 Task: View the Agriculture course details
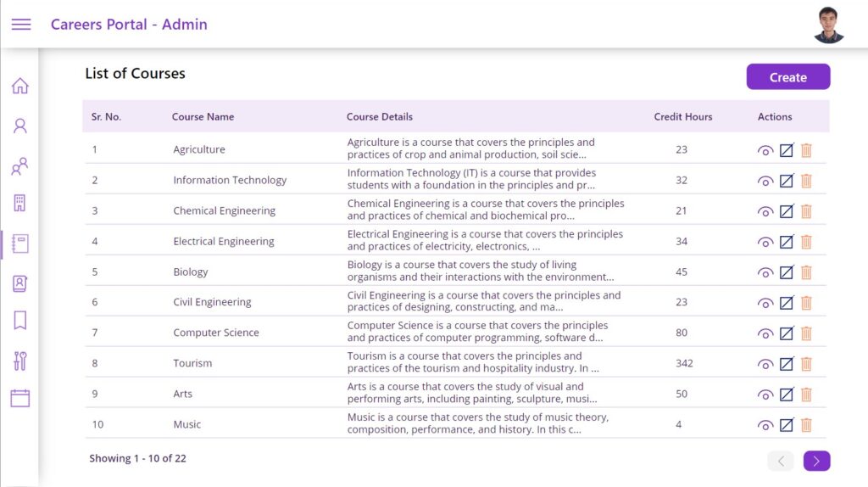tap(765, 151)
